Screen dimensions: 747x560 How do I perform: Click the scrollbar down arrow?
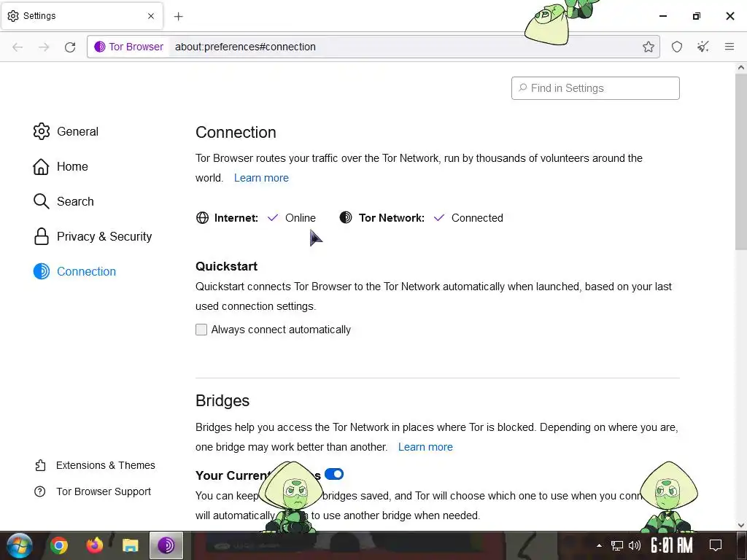coord(741,526)
